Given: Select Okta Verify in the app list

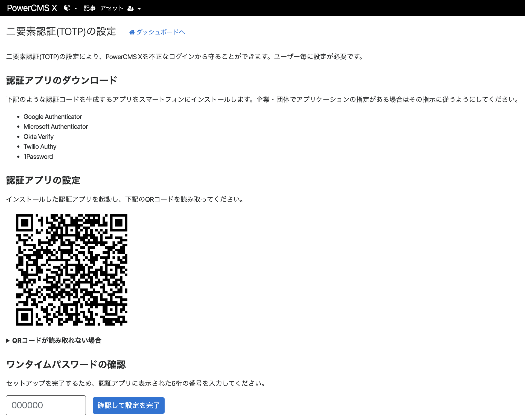Looking at the screenshot, I should [39, 136].
